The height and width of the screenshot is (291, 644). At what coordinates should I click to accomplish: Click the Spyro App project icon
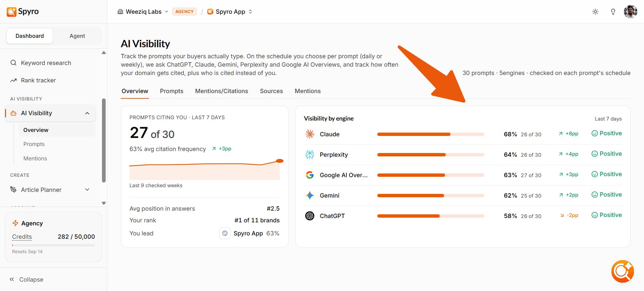coord(210,12)
